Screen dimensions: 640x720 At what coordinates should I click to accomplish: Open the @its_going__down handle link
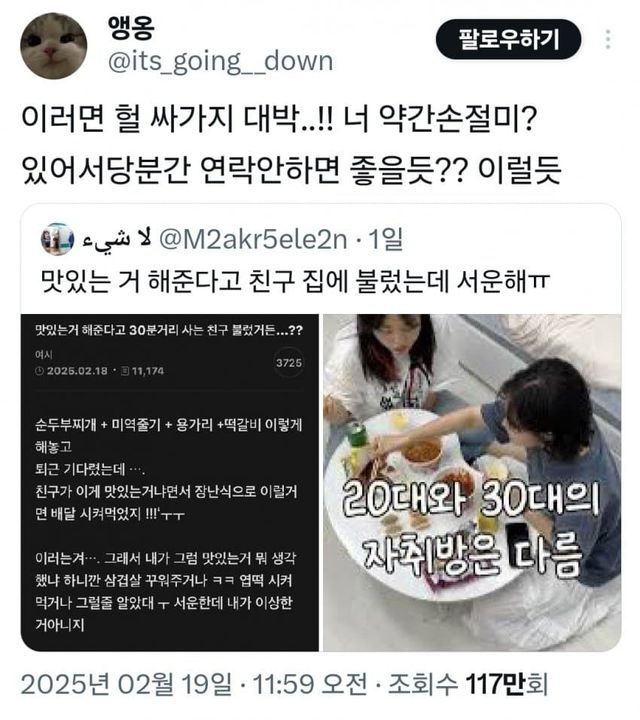(x=220, y=62)
